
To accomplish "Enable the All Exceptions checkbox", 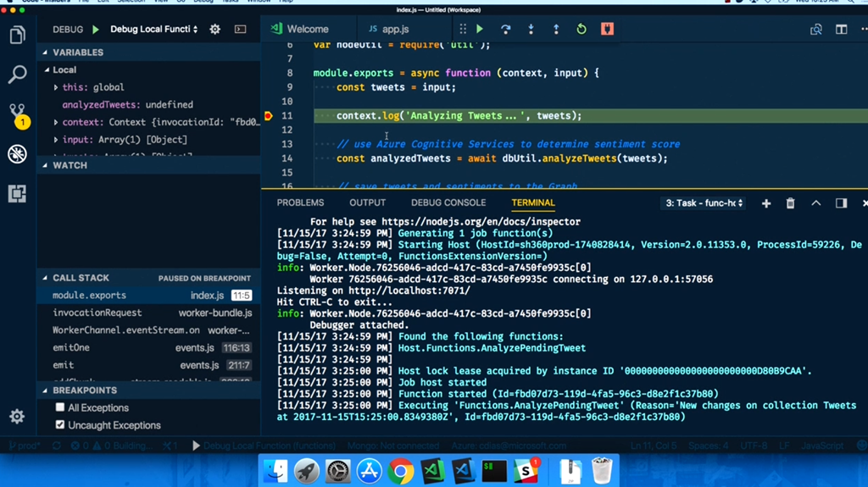I will [x=60, y=407].
